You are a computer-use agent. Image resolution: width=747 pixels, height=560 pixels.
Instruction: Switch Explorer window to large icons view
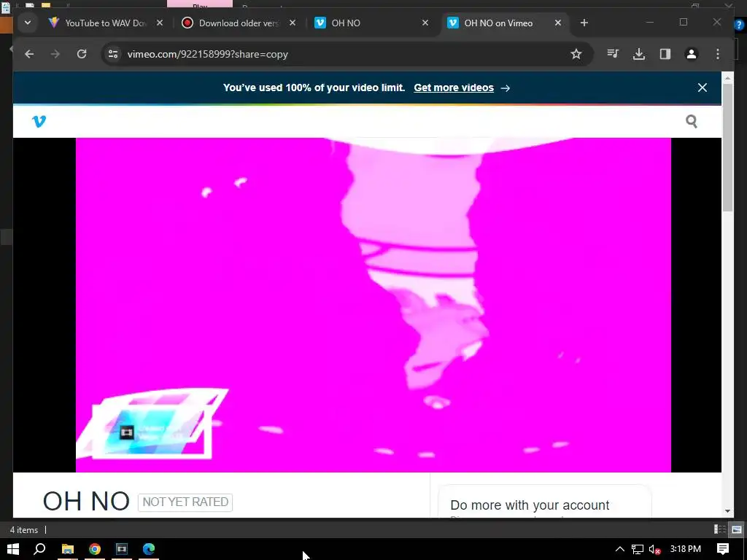(737, 529)
